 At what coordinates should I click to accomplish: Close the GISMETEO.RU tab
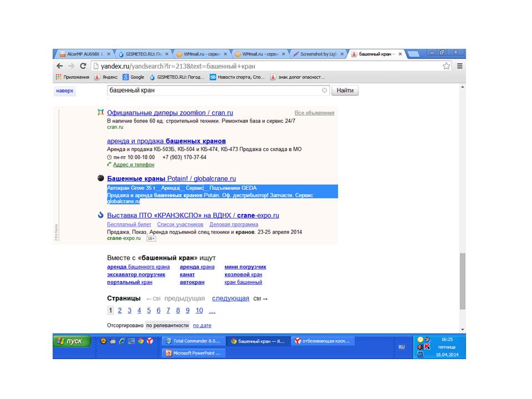167,54
